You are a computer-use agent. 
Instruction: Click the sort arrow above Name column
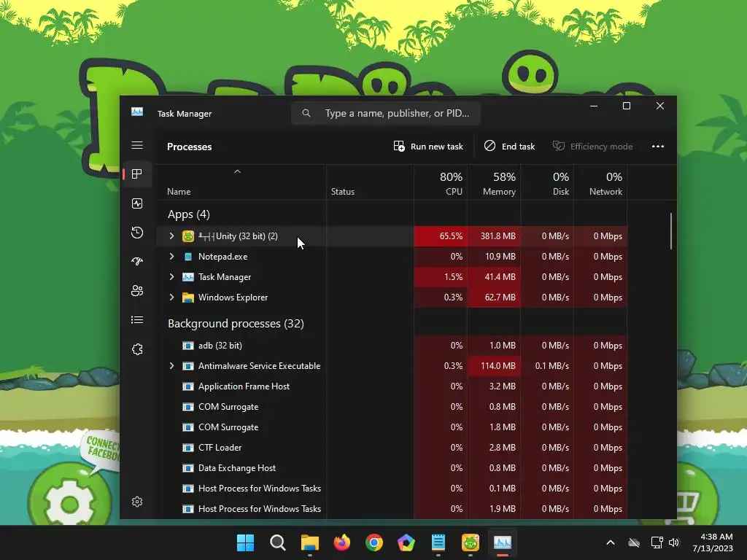237,171
